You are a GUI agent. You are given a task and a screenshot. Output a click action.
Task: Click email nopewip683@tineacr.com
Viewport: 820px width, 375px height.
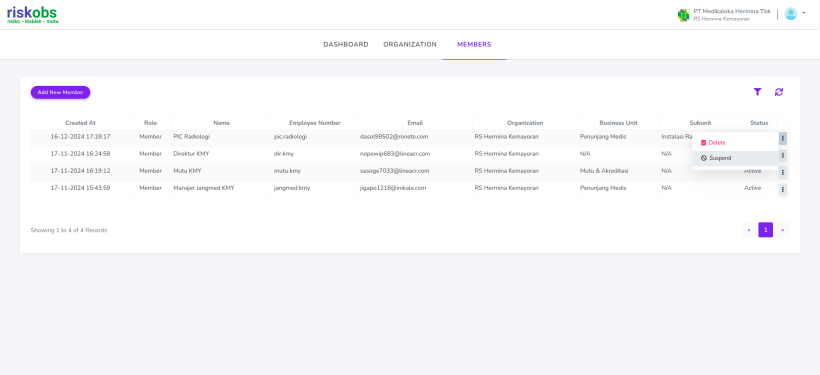(x=395, y=154)
